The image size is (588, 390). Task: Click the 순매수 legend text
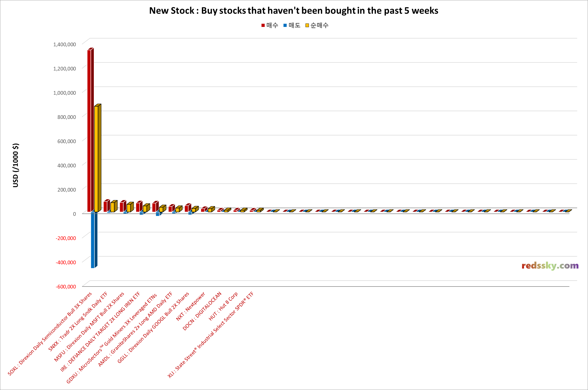point(319,25)
